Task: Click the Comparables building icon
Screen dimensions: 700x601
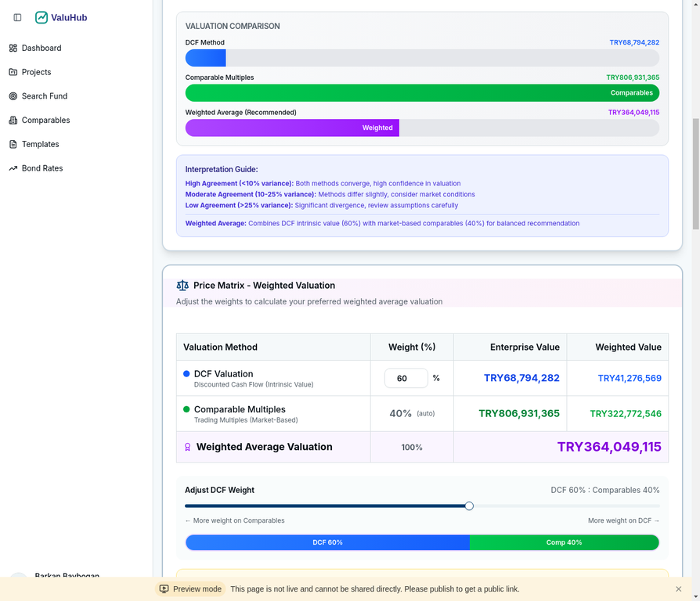Action: point(13,121)
